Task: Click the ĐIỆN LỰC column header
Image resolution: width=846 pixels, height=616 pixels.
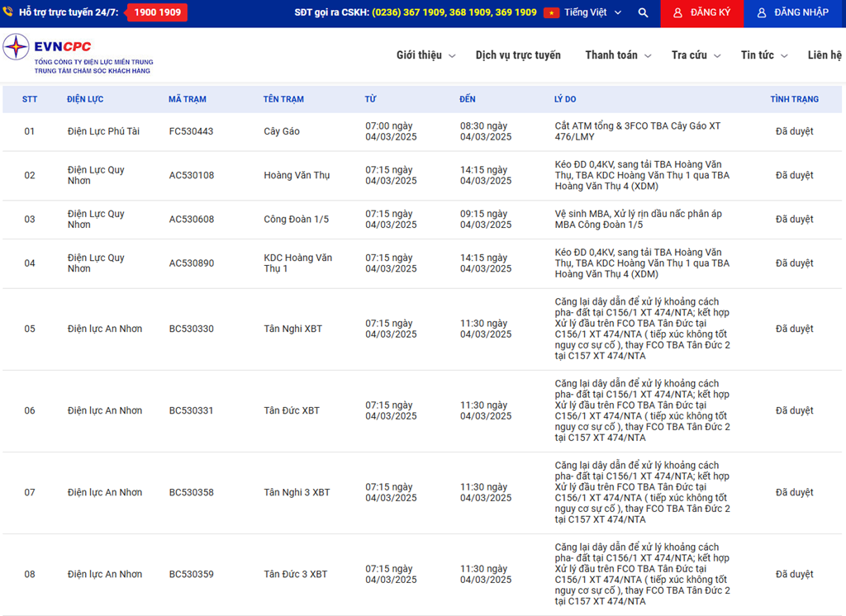Action: [85, 99]
